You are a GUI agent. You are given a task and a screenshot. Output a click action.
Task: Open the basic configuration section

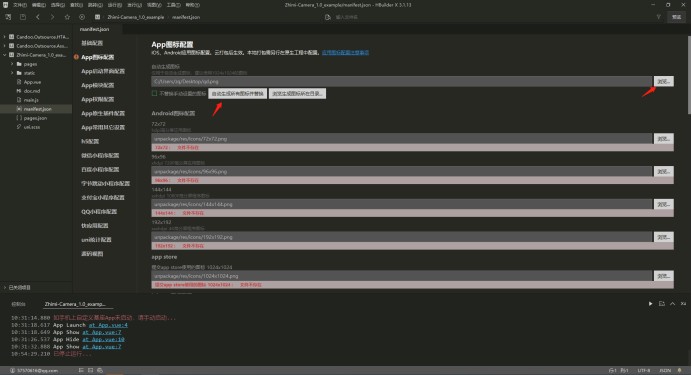click(92, 43)
